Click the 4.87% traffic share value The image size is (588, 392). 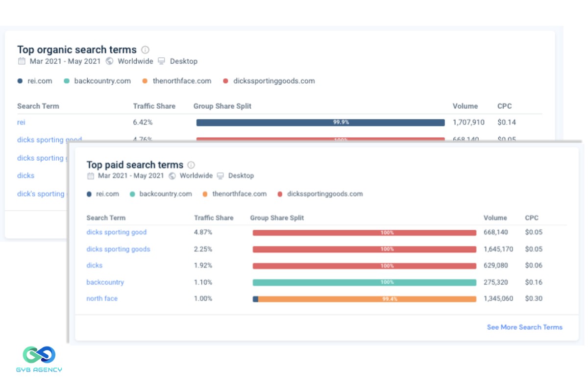[203, 232]
